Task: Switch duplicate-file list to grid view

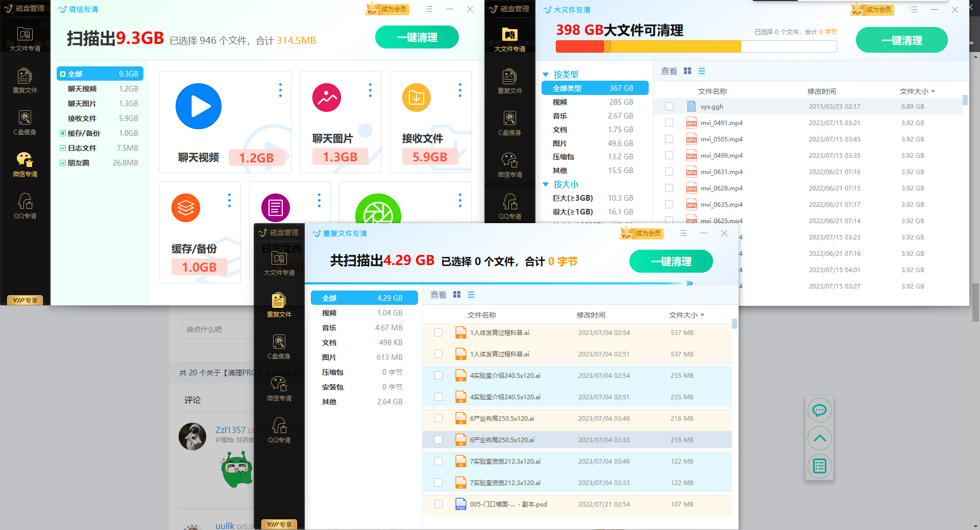Action: (457, 295)
